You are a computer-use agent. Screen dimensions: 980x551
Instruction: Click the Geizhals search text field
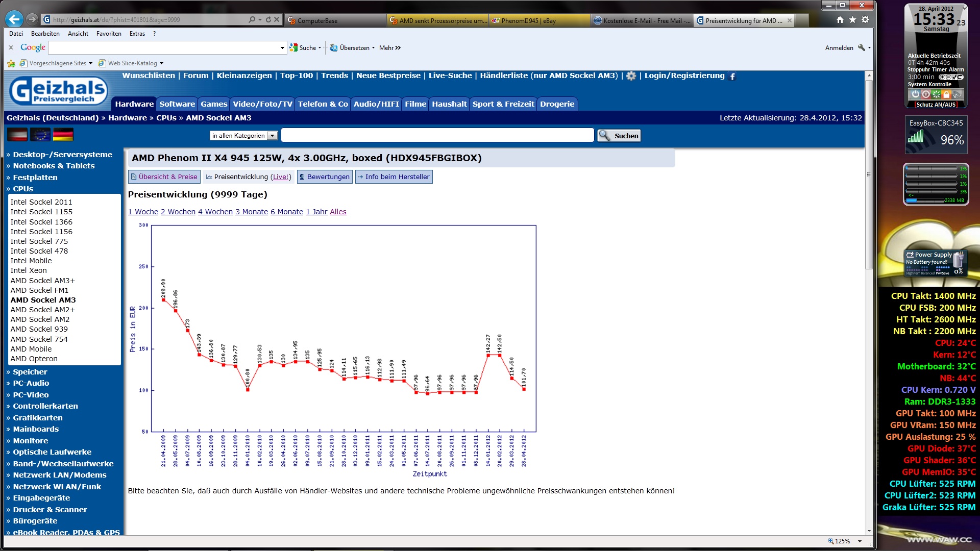pyautogui.click(x=437, y=136)
